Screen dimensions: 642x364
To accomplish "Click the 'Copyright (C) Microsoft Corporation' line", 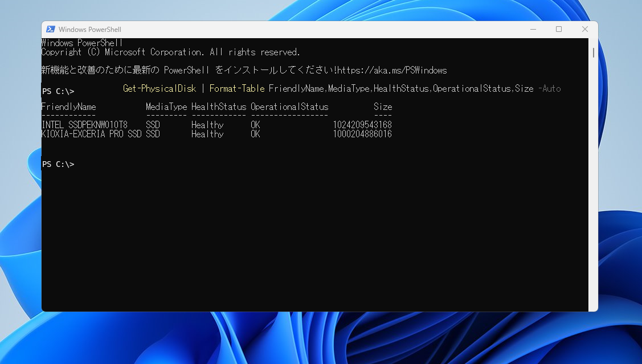I will pos(171,52).
